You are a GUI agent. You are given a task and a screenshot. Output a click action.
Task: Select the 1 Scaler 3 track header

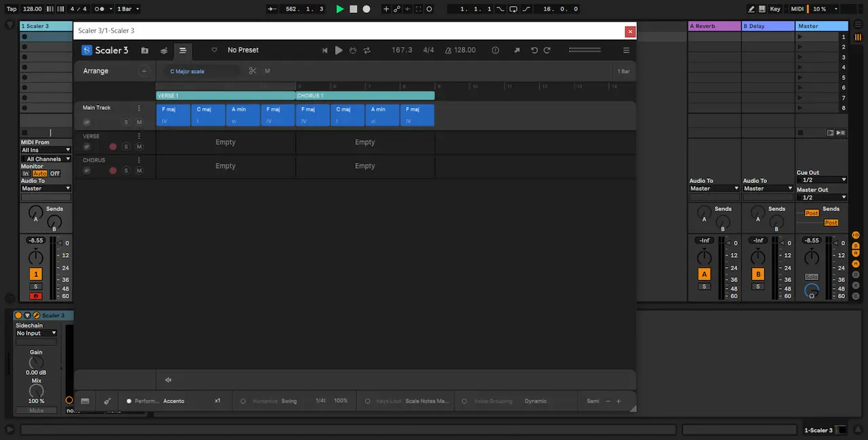click(x=46, y=26)
